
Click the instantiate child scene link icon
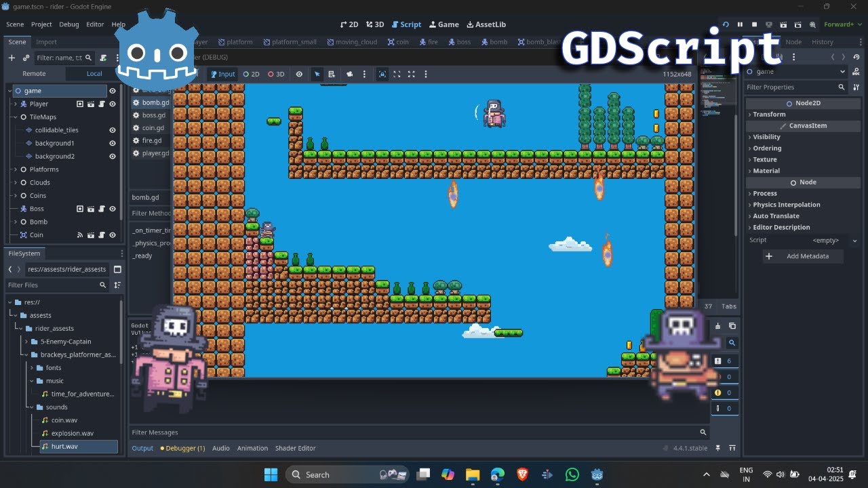(x=26, y=58)
